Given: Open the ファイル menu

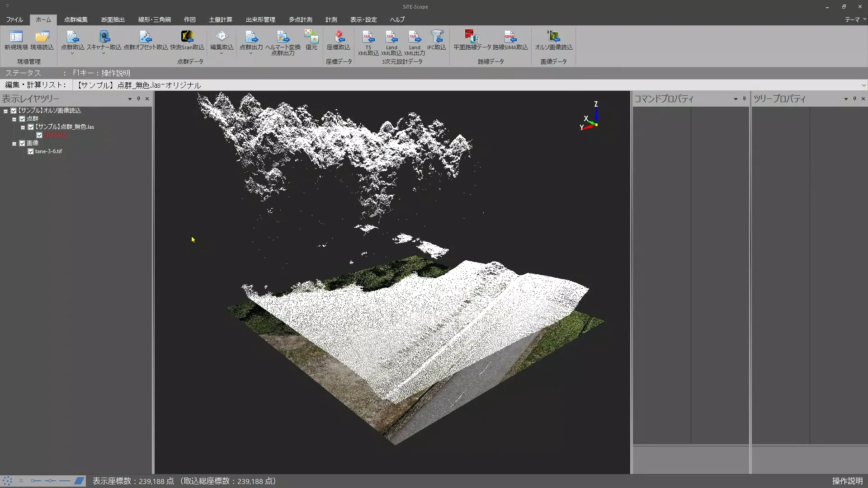Looking at the screenshot, I should tap(14, 19).
